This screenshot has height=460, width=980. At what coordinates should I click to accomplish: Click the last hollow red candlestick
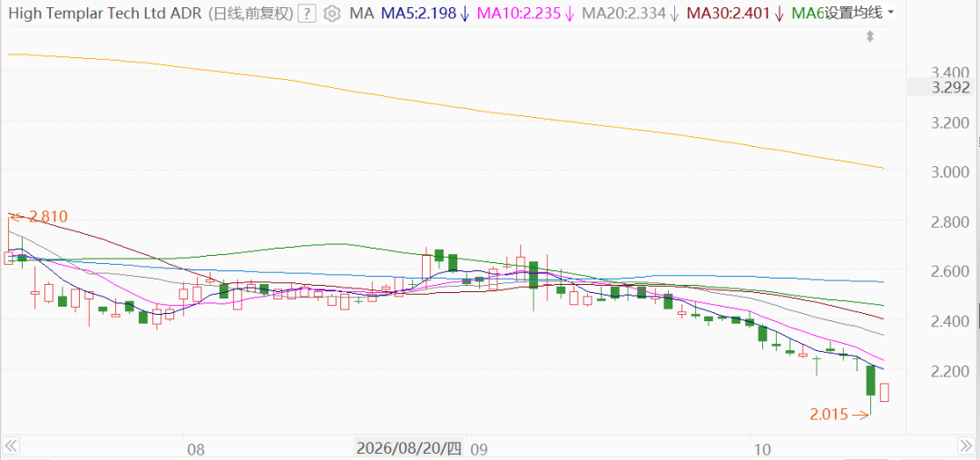click(x=885, y=393)
